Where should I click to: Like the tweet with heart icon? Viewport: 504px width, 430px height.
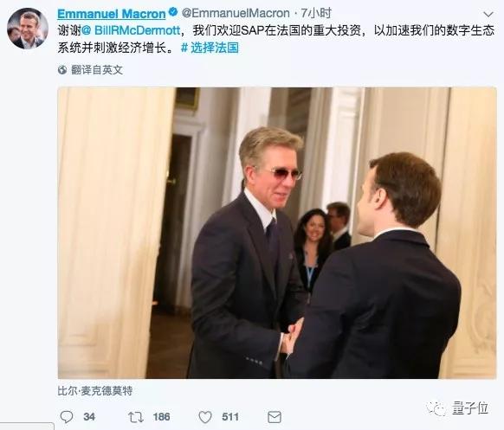(205, 417)
